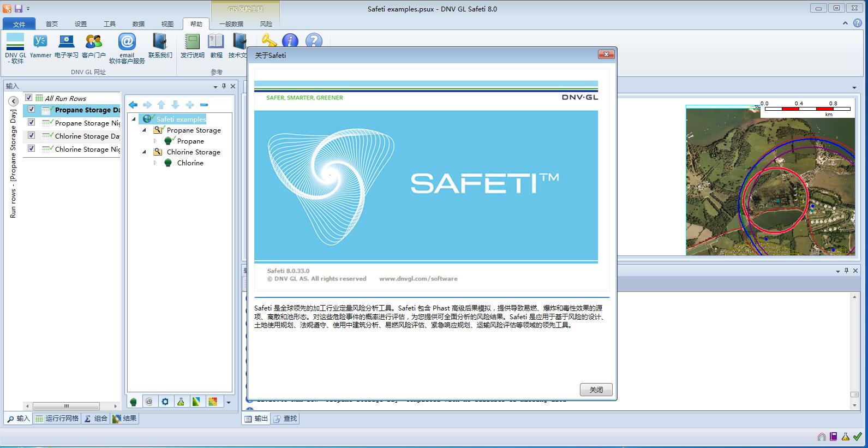
Task: Switch to the 一般数据 GIS tab
Action: pyautogui.click(x=231, y=24)
